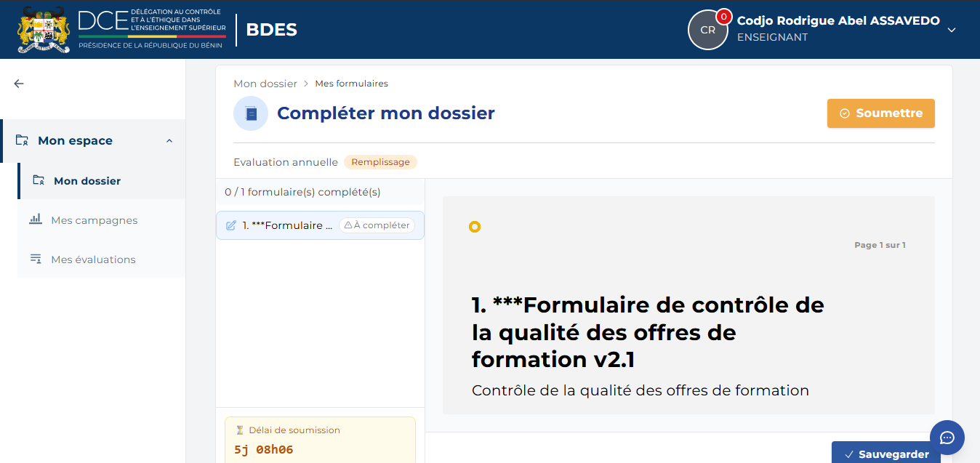The height and width of the screenshot is (463, 980).
Task: Click the 0 / 1 formulaire(s) complété(s) text
Action: click(x=302, y=192)
